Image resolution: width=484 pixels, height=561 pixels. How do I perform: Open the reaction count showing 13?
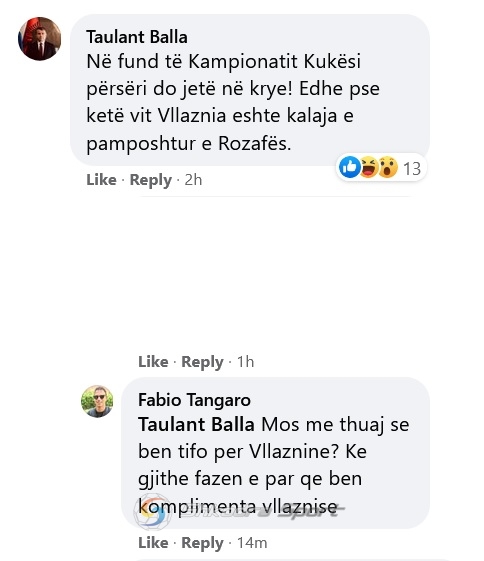point(412,169)
